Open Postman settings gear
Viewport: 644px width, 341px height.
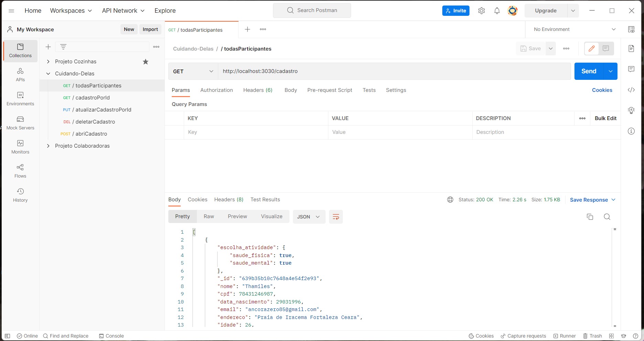(481, 10)
